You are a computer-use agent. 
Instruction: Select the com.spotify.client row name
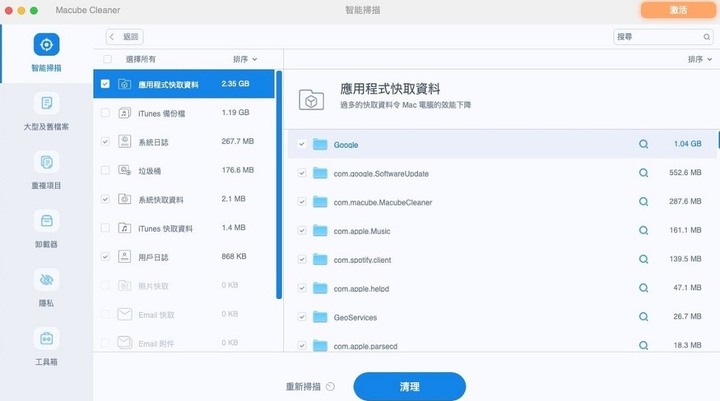(x=362, y=260)
